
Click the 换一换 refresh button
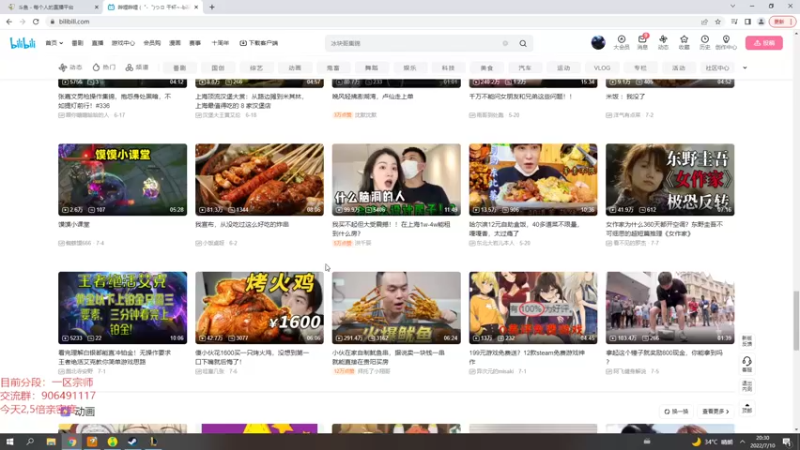(676, 411)
